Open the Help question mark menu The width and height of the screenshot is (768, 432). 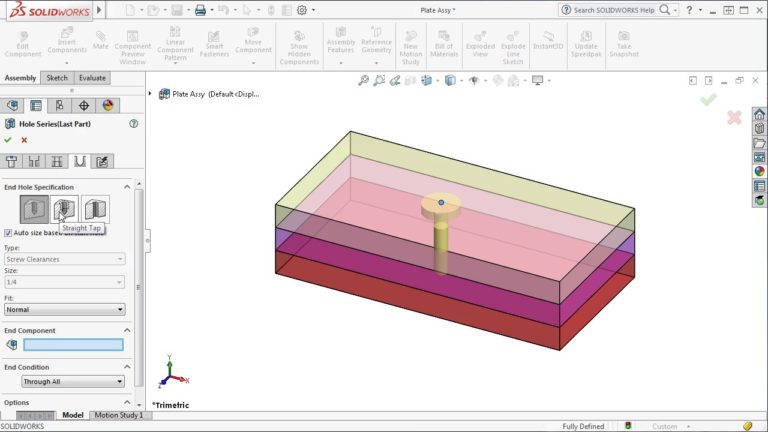click(689, 10)
